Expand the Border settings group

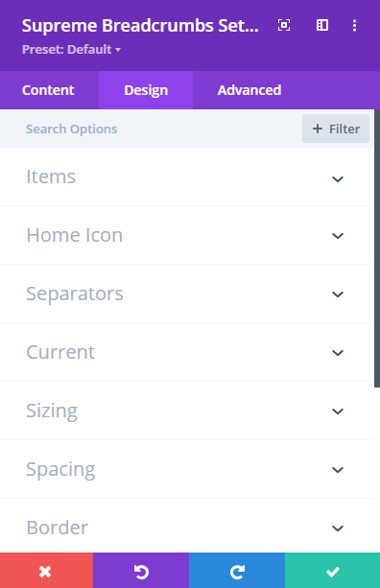(x=187, y=526)
